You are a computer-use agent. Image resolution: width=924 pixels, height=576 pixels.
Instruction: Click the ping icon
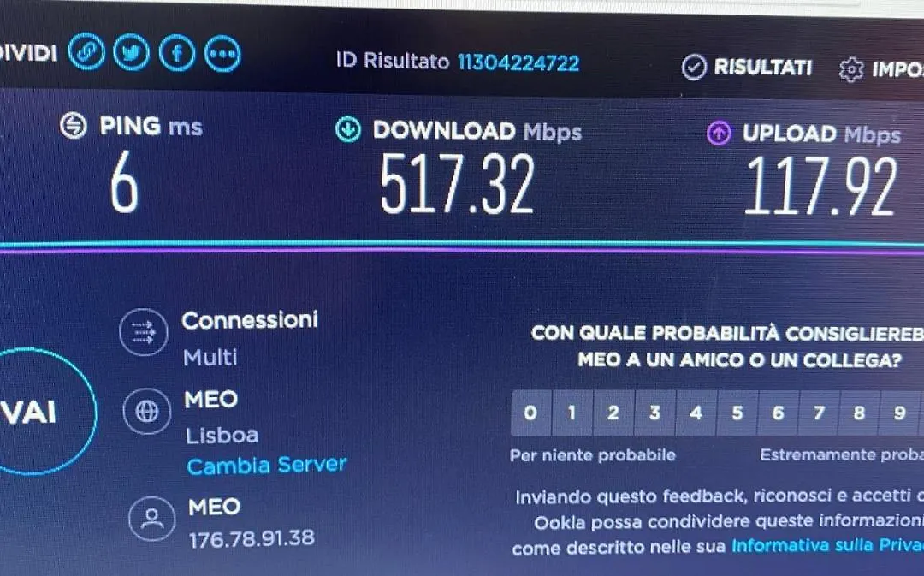click(74, 125)
